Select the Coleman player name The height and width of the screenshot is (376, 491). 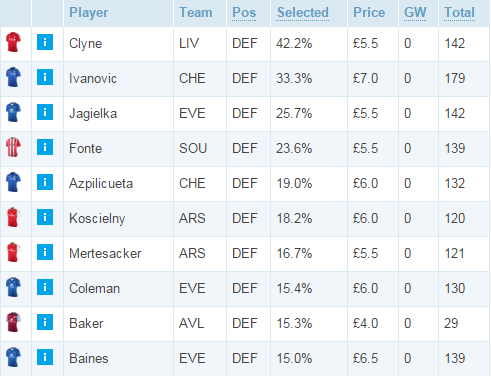click(94, 288)
